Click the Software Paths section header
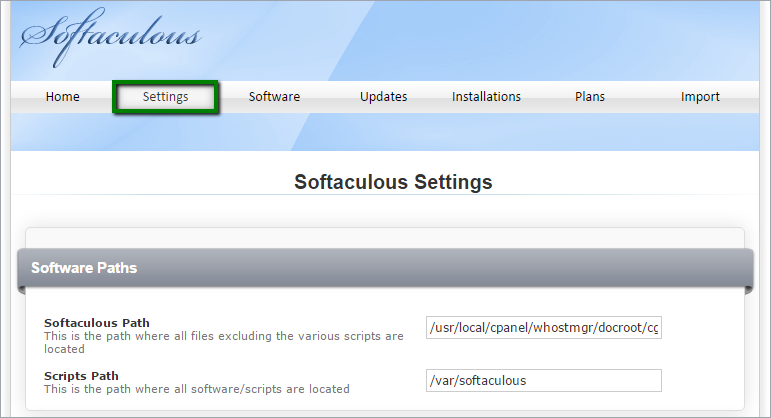 tap(386, 268)
